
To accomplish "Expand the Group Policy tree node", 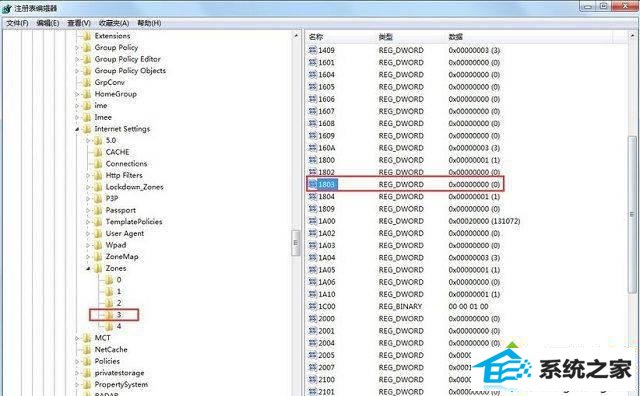I will point(77,48).
